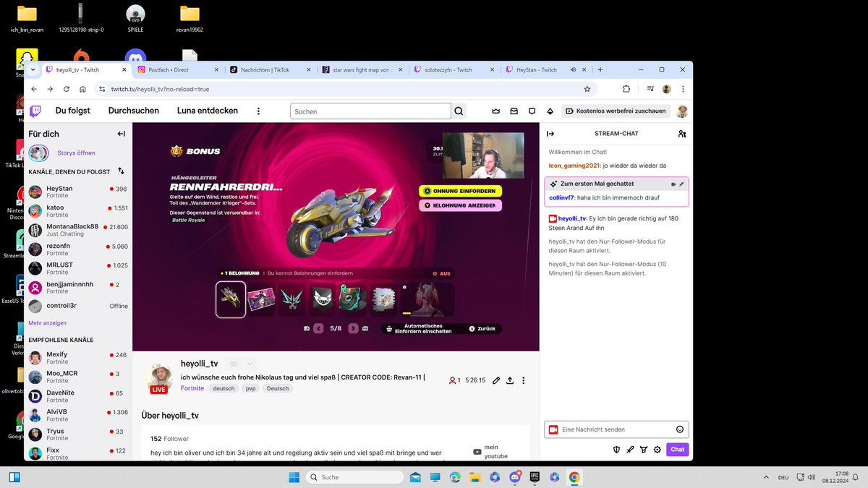Open AlviVB recommended channel
This screenshot has width=868, height=488.
[x=78, y=415]
